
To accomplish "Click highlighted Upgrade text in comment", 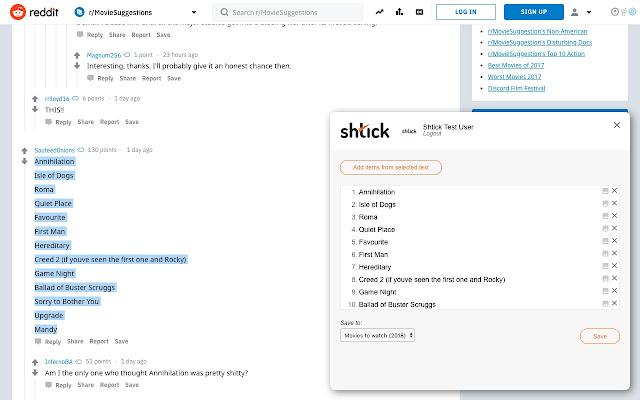I will tap(49, 316).
